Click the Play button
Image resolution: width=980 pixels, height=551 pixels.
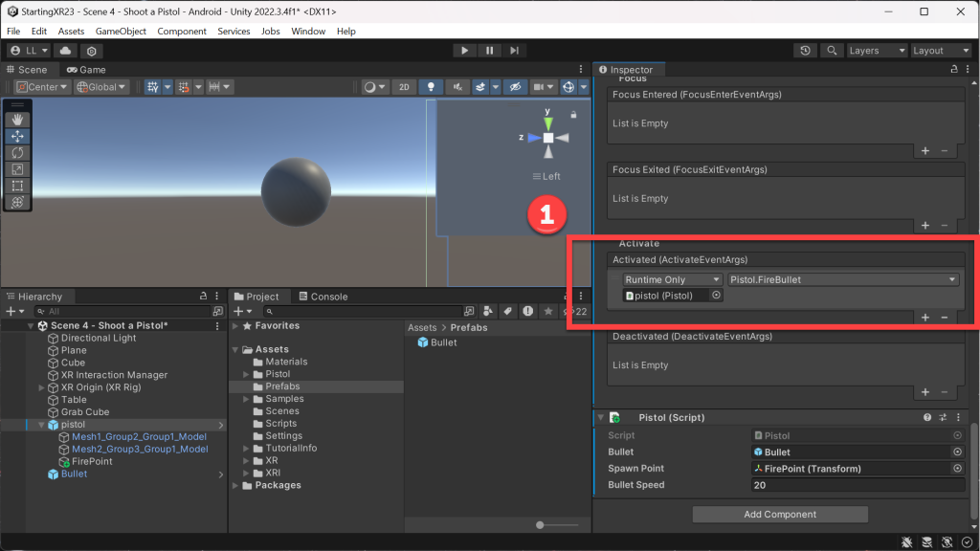point(464,51)
